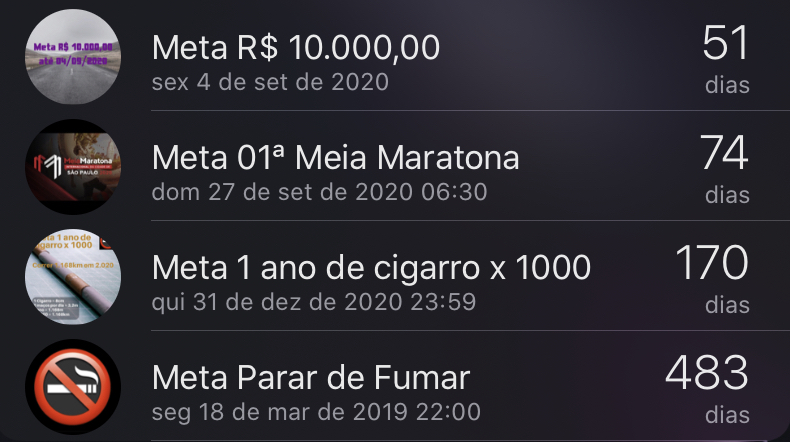The height and width of the screenshot is (442, 790).
Task: Select the dias label under 170
Action: (x=727, y=305)
